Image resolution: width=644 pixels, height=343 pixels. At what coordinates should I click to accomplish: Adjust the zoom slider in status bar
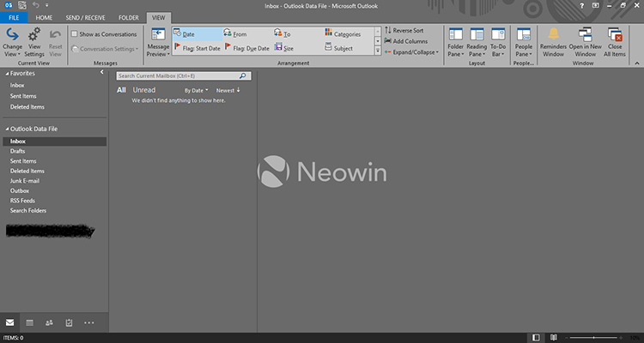[x=594, y=338]
